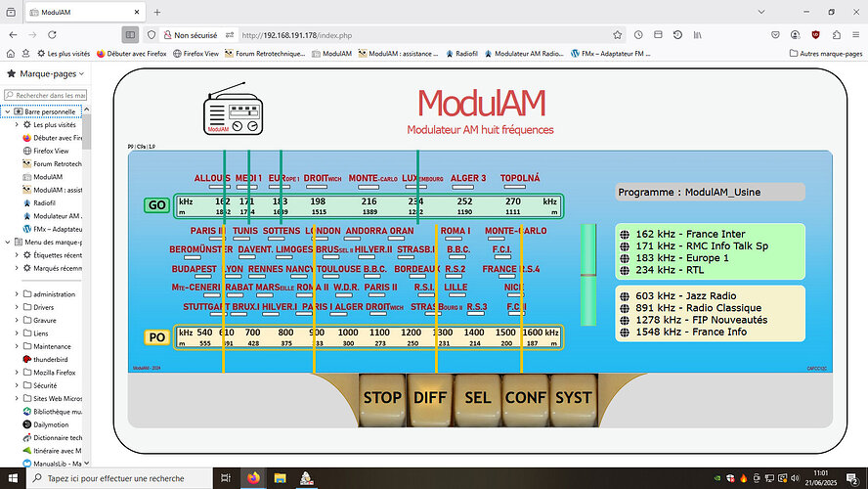Open Firefox View in bookmarks toolbar
Viewport: 868px width, 489px height.
coord(195,54)
